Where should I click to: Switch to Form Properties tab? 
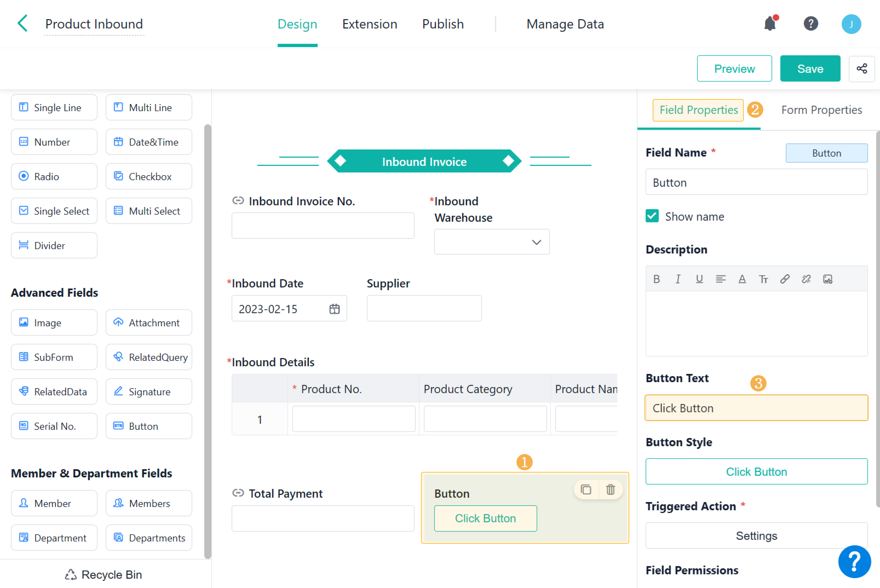click(822, 110)
